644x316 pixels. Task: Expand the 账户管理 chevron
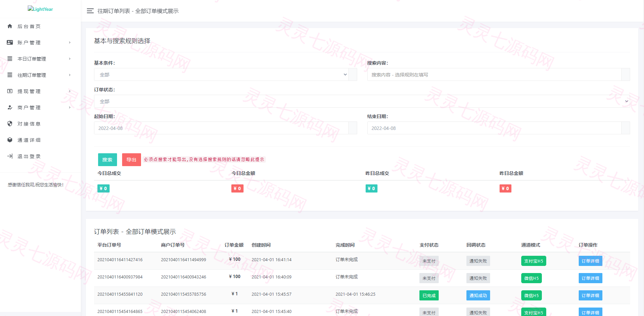70,42
